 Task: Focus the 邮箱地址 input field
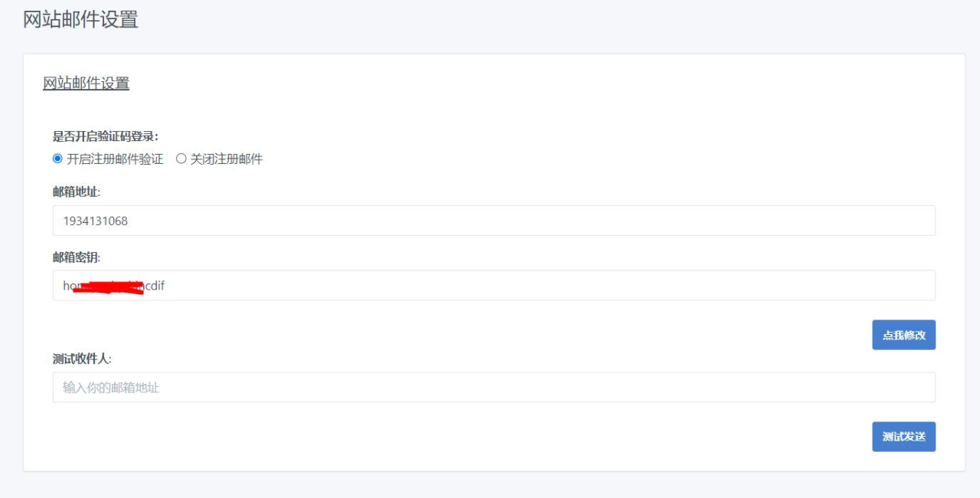click(494, 221)
